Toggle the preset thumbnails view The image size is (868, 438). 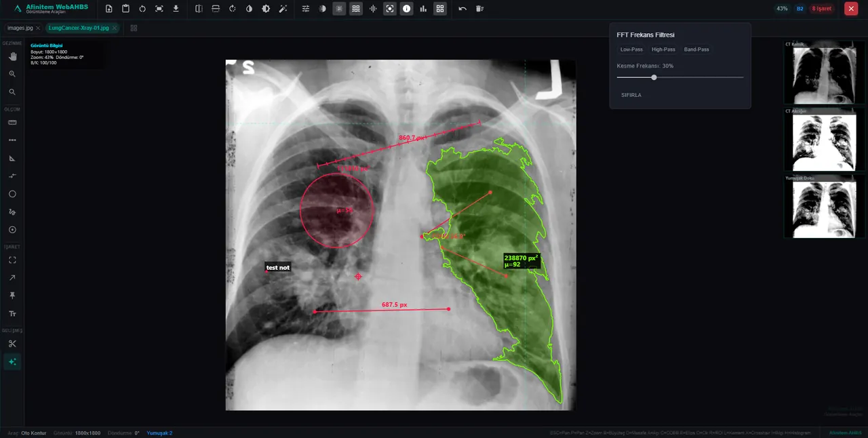pos(440,9)
